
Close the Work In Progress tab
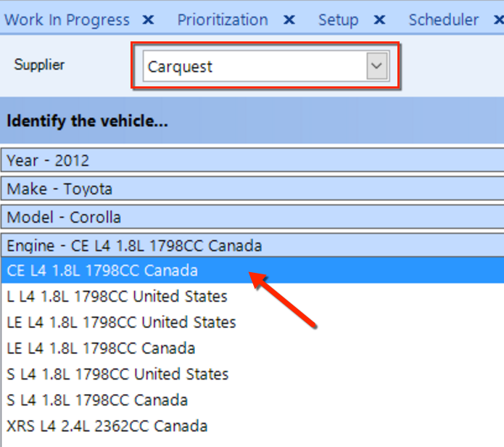(x=148, y=20)
